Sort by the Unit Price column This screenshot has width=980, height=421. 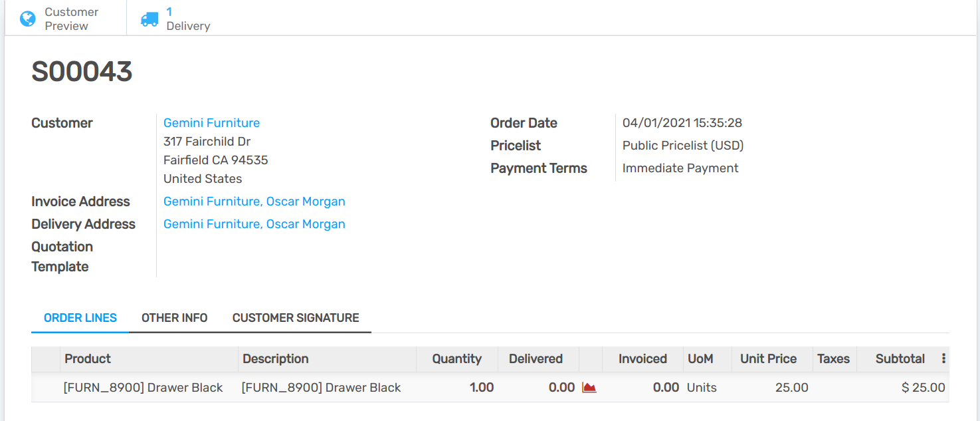(768, 358)
